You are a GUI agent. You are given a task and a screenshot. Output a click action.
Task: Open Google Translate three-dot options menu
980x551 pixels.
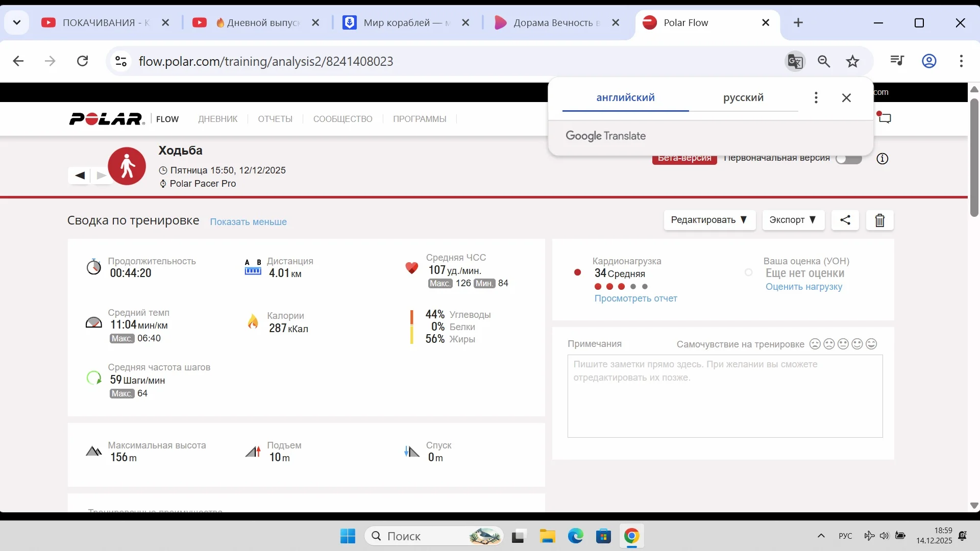tap(816, 97)
